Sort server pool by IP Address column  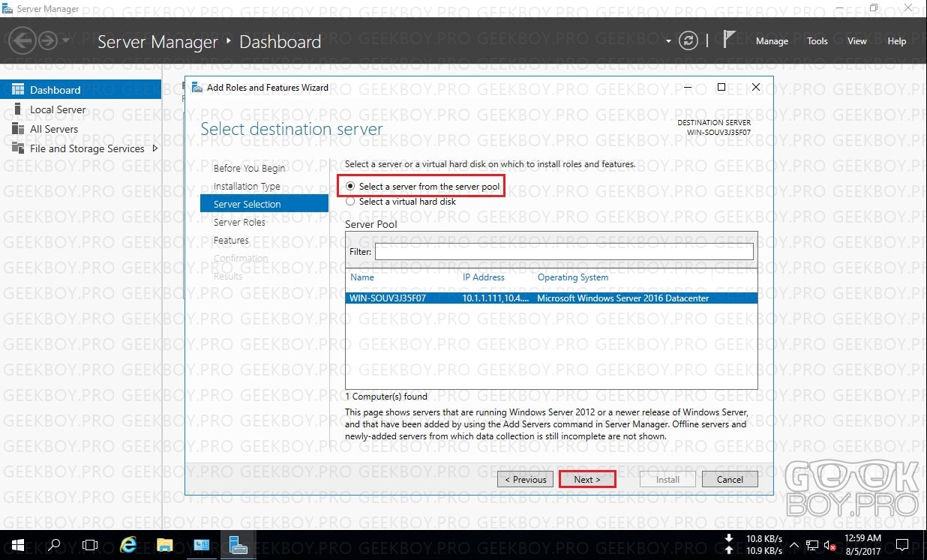[484, 277]
